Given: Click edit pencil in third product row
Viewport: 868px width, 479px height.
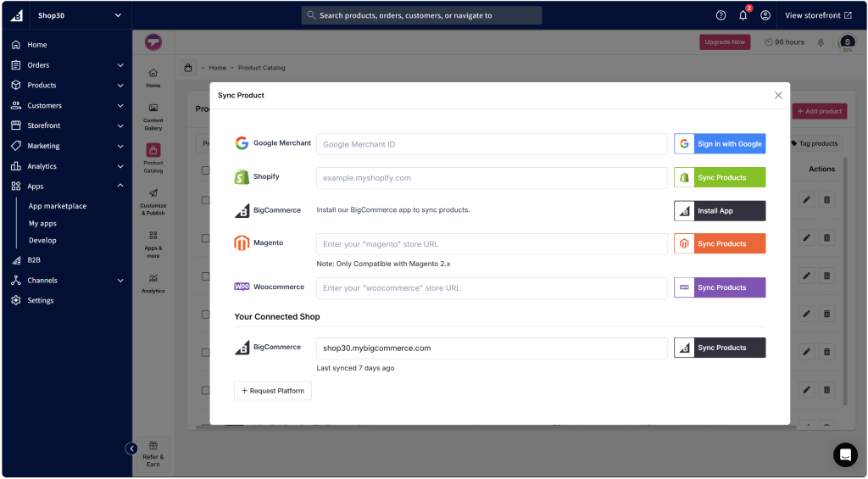Looking at the screenshot, I should pyautogui.click(x=807, y=276).
